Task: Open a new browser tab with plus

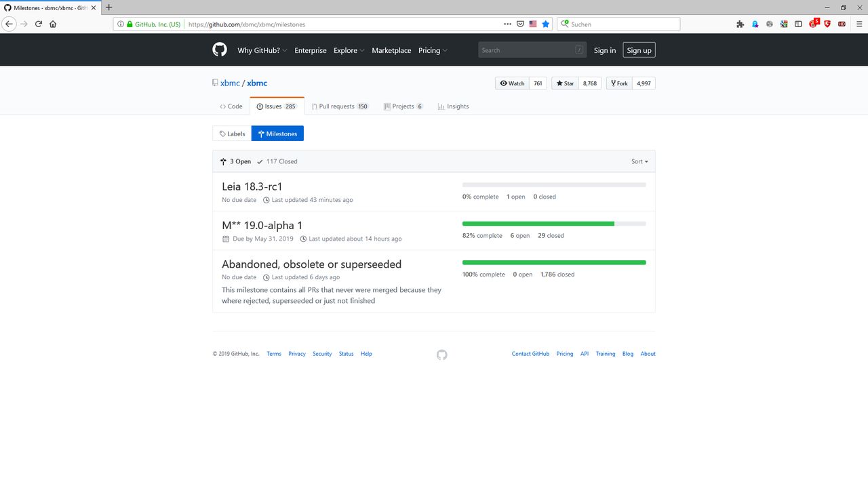Action: pos(108,7)
